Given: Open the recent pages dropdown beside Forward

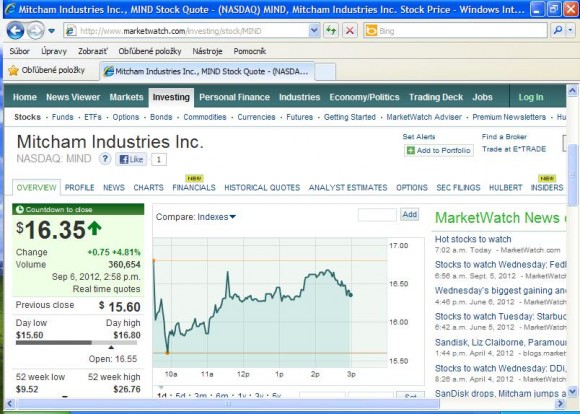Looking at the screenshot, I should tap(52, 31).
